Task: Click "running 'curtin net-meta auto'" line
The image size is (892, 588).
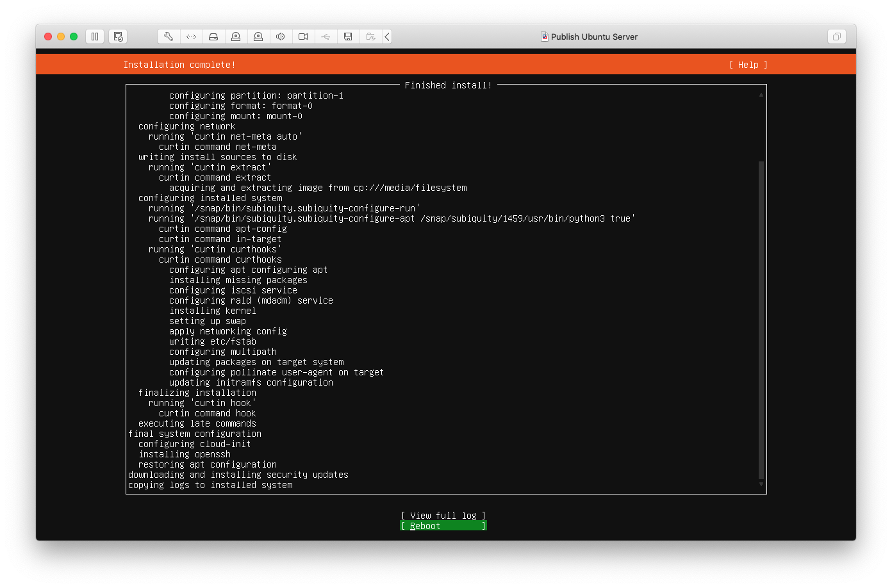Action: point(226,136)
